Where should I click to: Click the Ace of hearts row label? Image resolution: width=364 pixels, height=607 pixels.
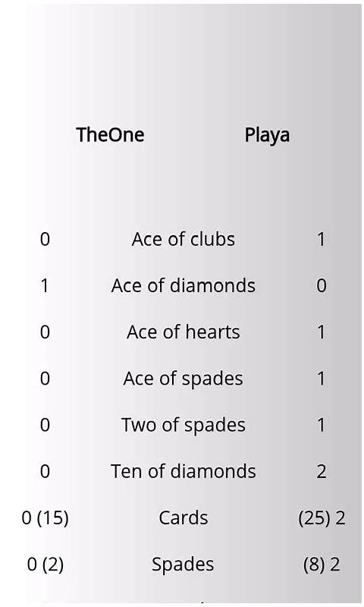pos(183,332)
